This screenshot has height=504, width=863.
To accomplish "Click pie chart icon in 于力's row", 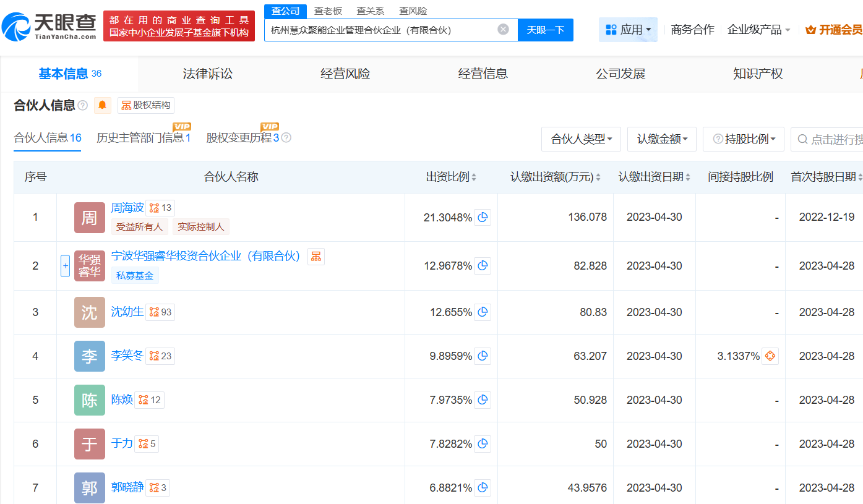I will click(483, 443).
